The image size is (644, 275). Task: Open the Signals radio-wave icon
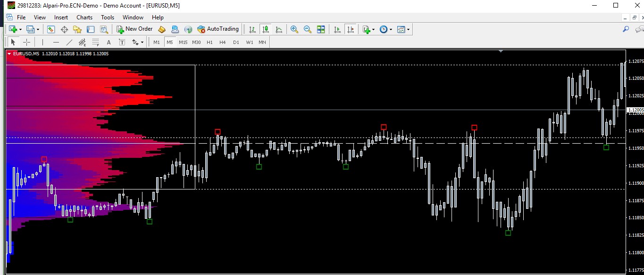point(188,29)
